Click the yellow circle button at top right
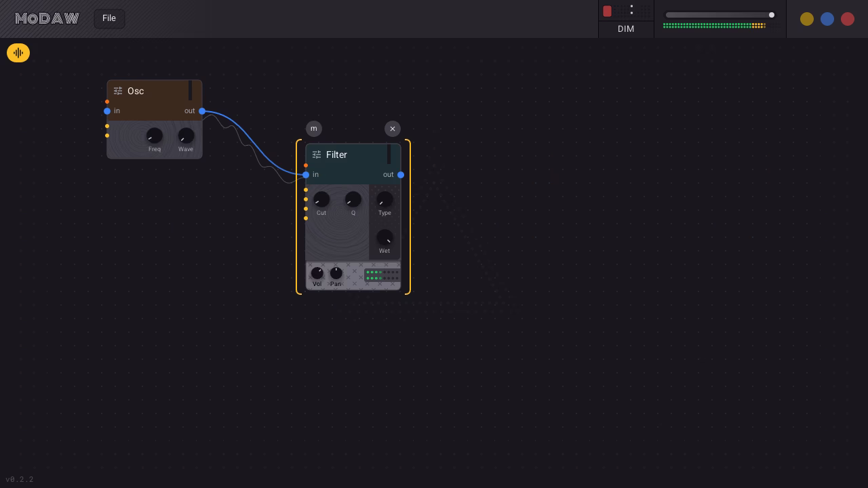 point(807,19)
